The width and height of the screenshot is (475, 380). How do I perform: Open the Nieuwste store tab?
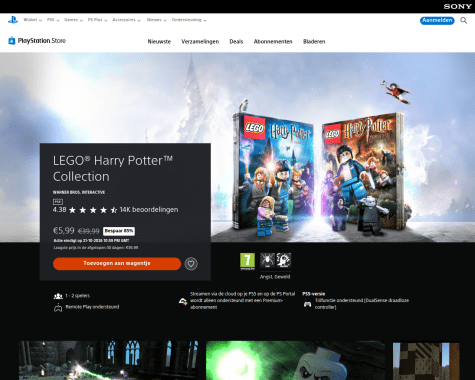pyautogui.click(x=159, y=42)
